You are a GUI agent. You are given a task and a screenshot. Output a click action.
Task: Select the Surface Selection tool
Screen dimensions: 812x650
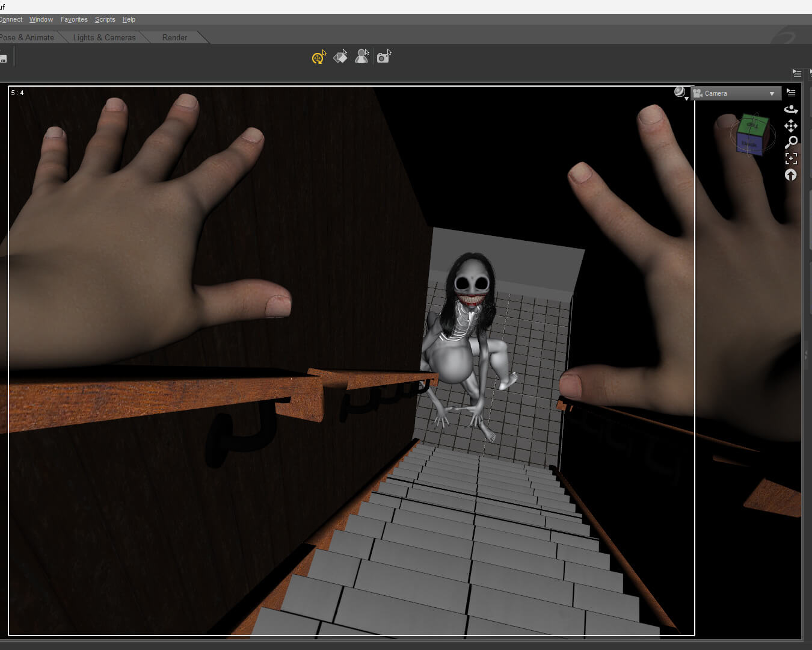point(340,57)
